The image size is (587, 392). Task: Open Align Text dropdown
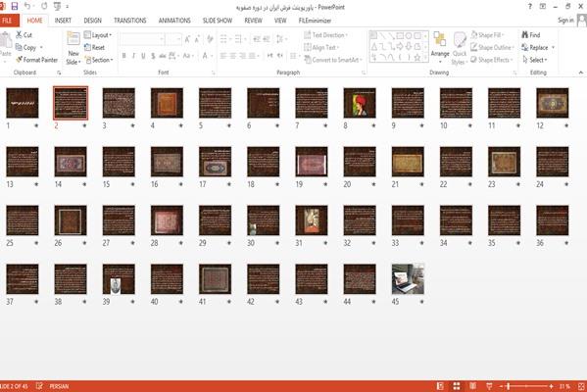pyautogui.click(x=321, y=48)
